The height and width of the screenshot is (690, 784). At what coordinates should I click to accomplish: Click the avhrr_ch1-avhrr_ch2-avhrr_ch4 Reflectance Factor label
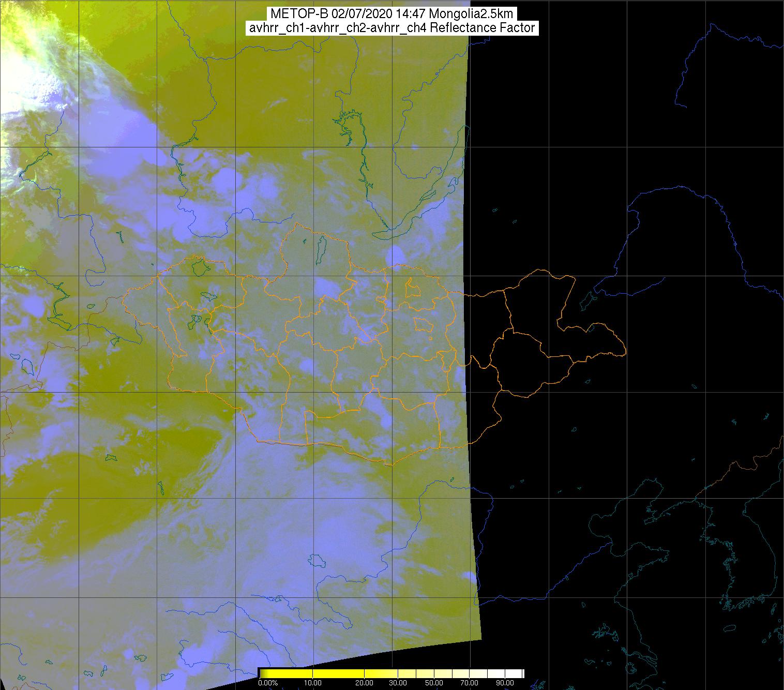(391, 28)
